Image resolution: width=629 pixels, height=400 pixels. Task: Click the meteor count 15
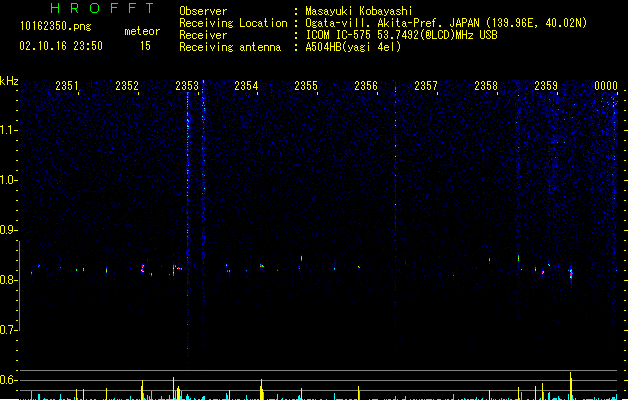coord(145,46)
